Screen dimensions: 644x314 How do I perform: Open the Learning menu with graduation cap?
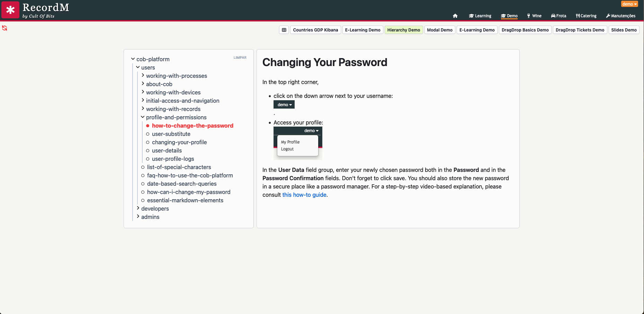480,16
